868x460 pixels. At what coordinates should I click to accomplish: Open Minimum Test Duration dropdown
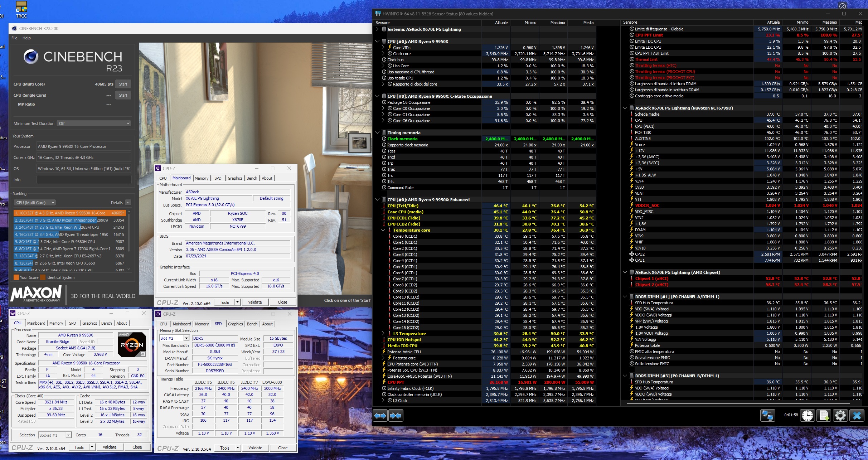(x=94, y=124)
